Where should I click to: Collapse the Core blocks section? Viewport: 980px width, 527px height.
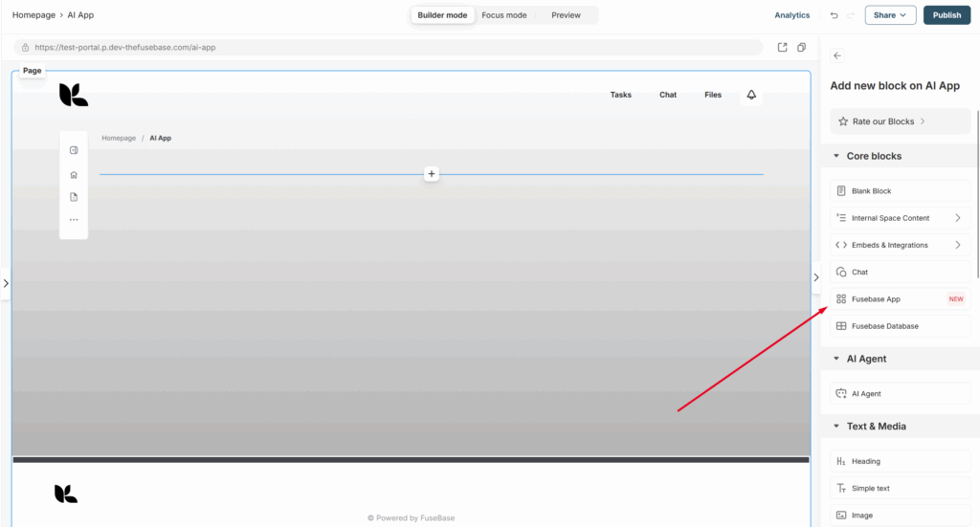(x=837, y=156)
